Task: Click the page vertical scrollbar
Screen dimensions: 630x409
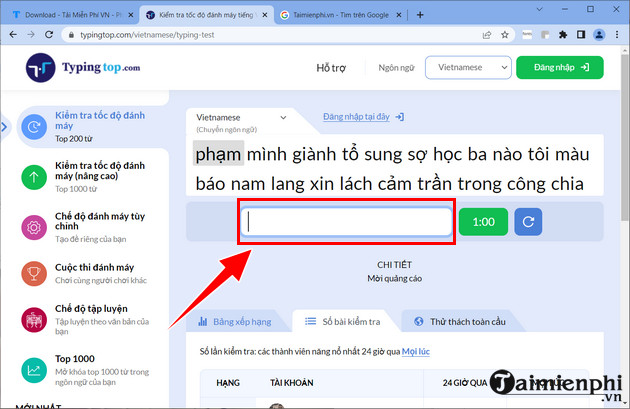Action: click(x=624, y=139)
